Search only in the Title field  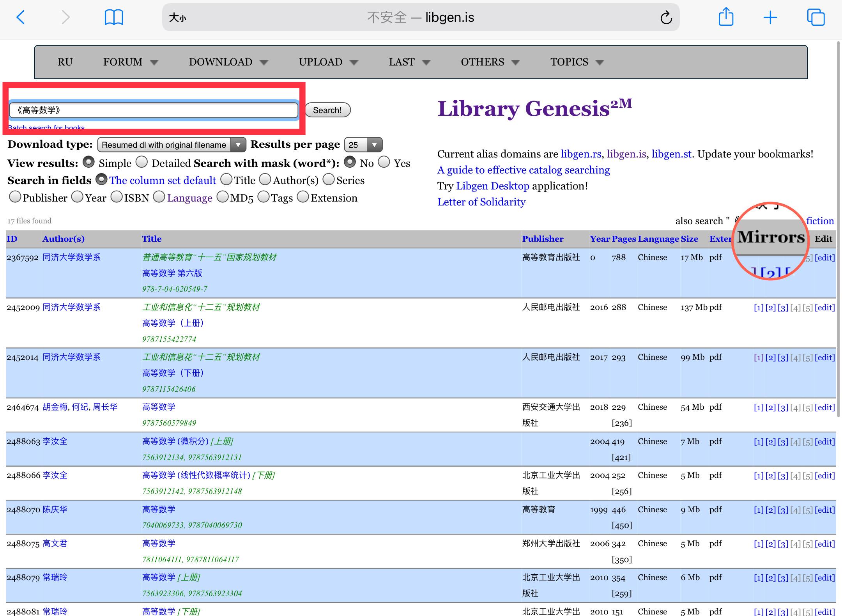(x=226, y=179)
